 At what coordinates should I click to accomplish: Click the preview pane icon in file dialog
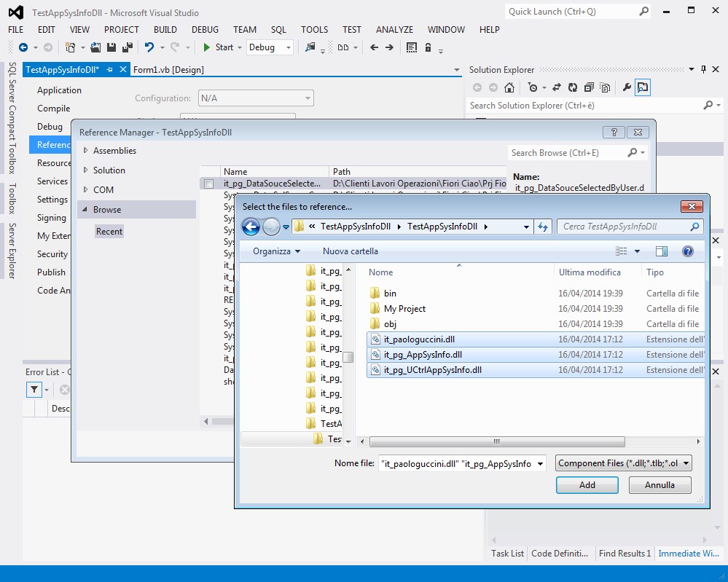[662, 251]
